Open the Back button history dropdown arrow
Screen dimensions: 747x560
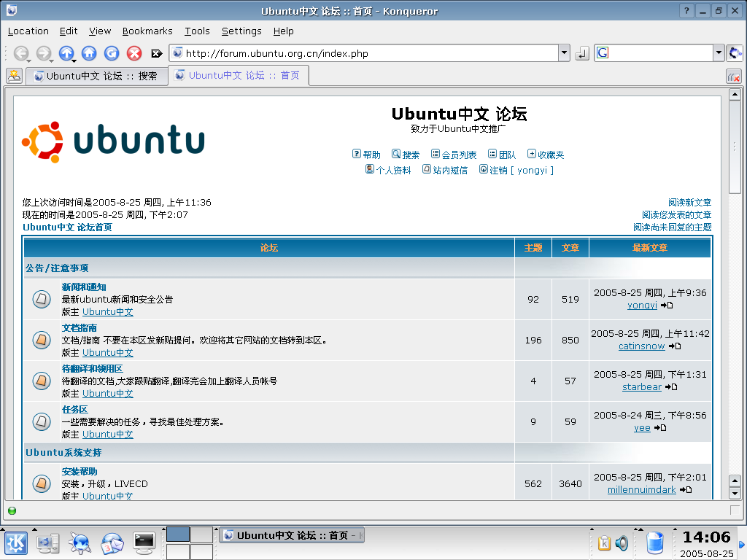pos(28,61)
